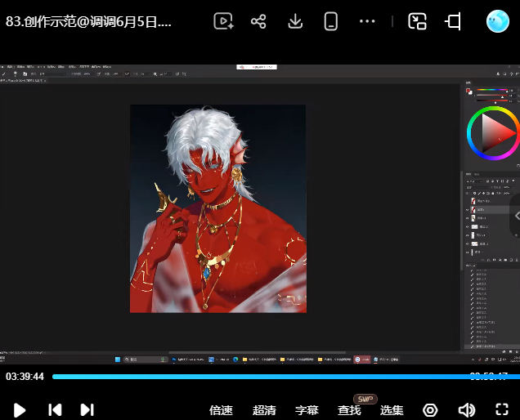The height and width of the screenshot is (420, 520).
Task: Switch to picture-in-picture mini window
Action: tap(417, 21)
